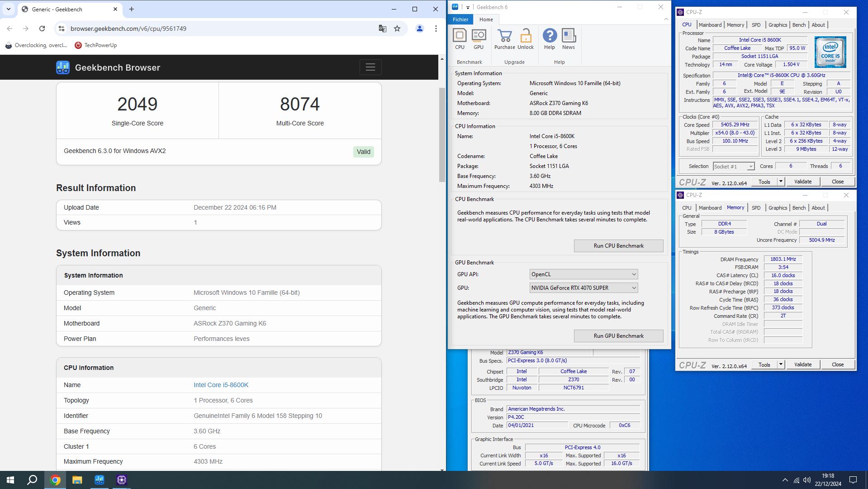868x489 pixels.
Task: Click the browser address bar URL field
Action: [x=222, y=29]
